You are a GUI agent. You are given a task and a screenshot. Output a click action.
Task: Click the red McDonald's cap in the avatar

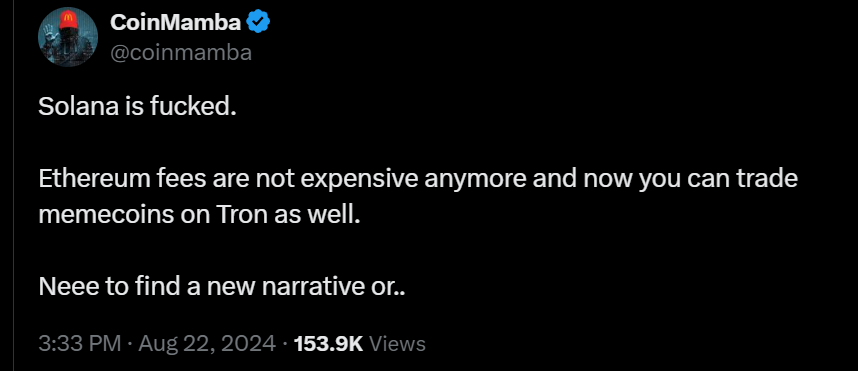point(68,18)
